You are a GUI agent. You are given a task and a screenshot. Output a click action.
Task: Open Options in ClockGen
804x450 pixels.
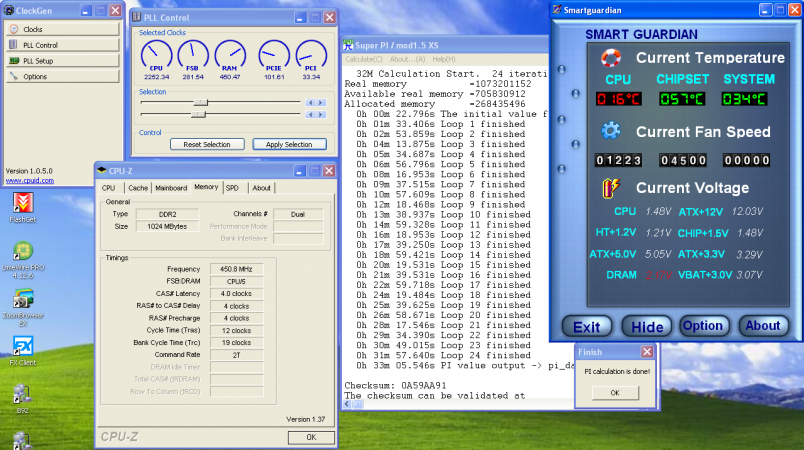point(63,76)
